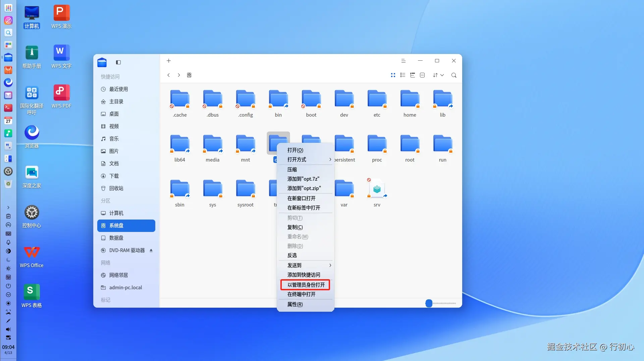
Task: Open 桌面 in sidebar
Action: tap(126, 114)
